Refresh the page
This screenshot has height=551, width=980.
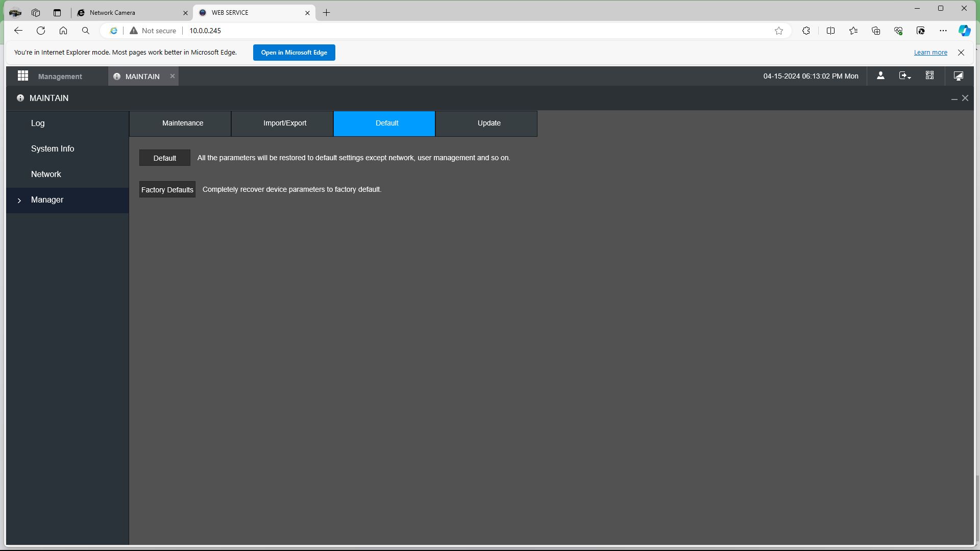tap(41, 31)
